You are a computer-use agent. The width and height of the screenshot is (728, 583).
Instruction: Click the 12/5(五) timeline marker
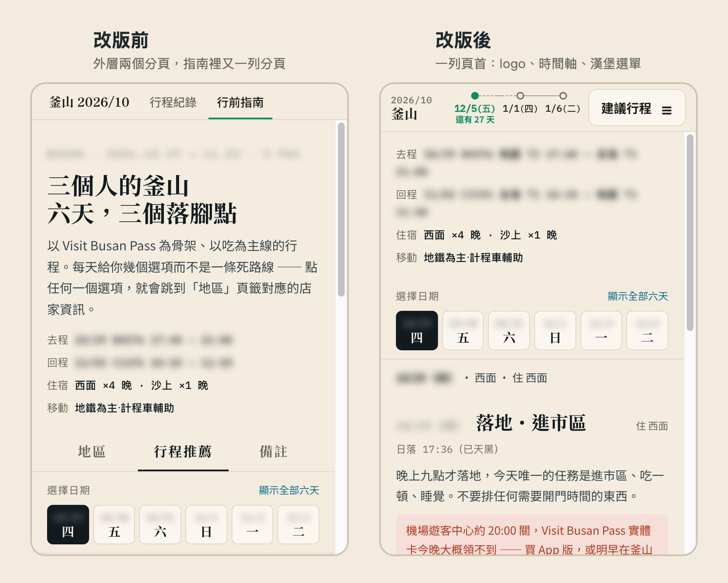coord(475,95)
